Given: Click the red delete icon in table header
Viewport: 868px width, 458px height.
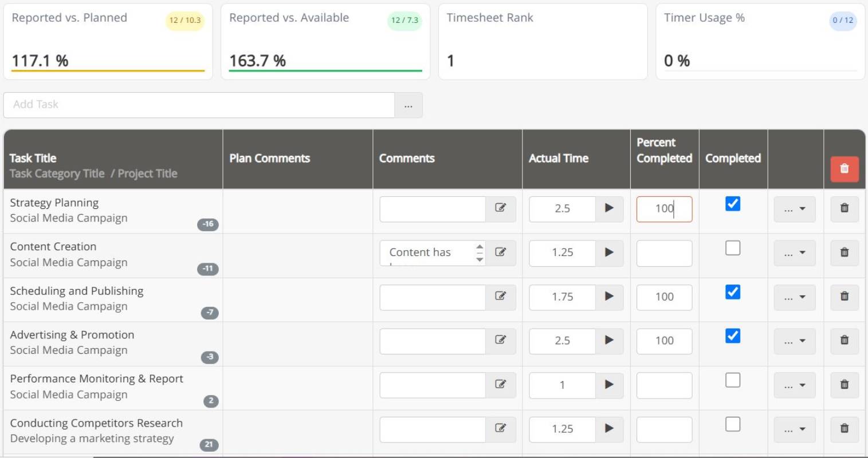Looking at the screenshot, I should pos(844,169).
